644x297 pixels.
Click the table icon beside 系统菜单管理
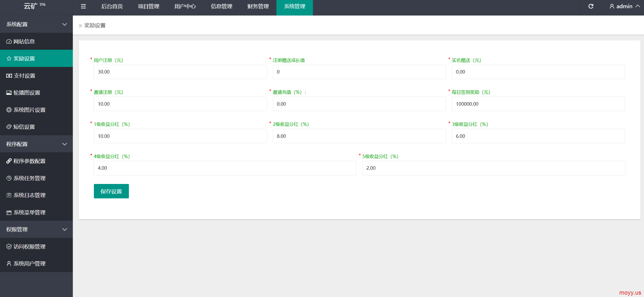click(9, 212)
